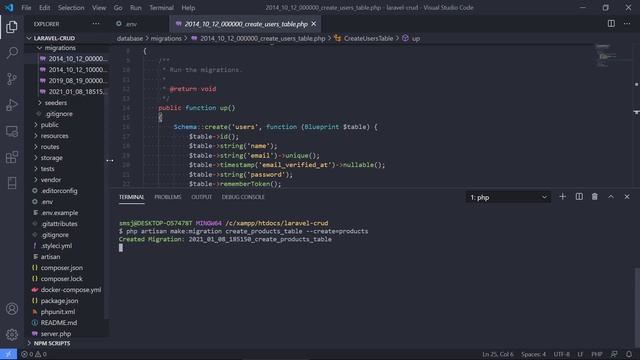Viewport: 640px width, 360px height.
Task: Switch to the .env editor tab
Action: click(140, 24)
